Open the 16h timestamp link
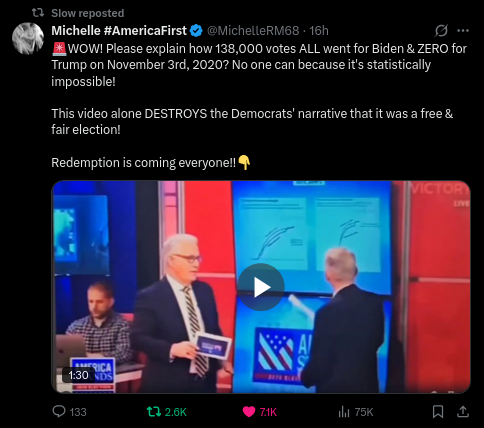The image size is (484, 428). pyautogui.click(x=319, y=31)
